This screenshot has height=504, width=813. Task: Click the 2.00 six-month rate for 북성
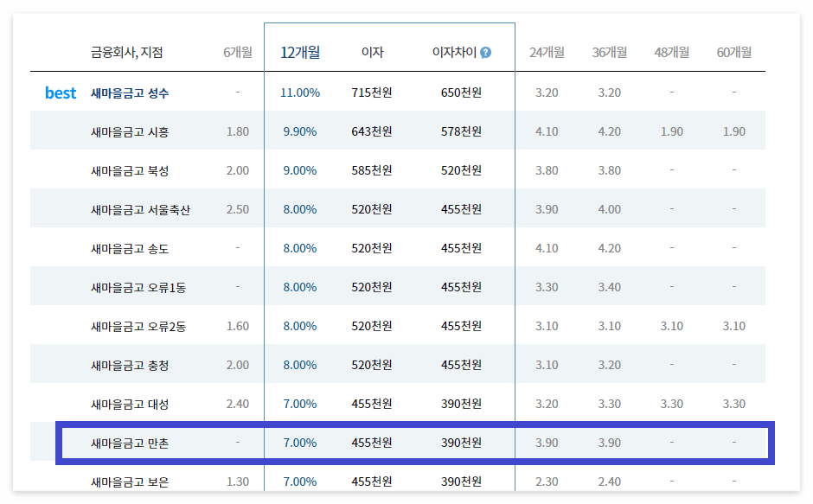(x=238, y=170)
